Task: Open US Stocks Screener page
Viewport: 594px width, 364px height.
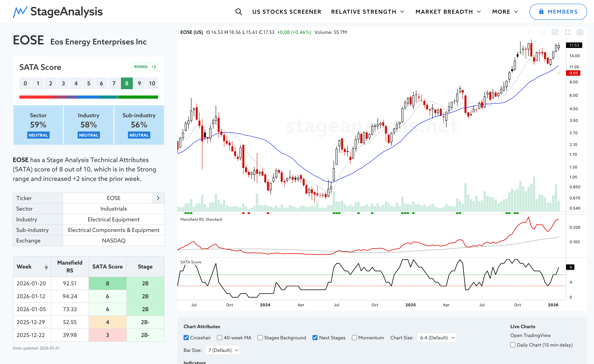Action: tap(286, 12)
